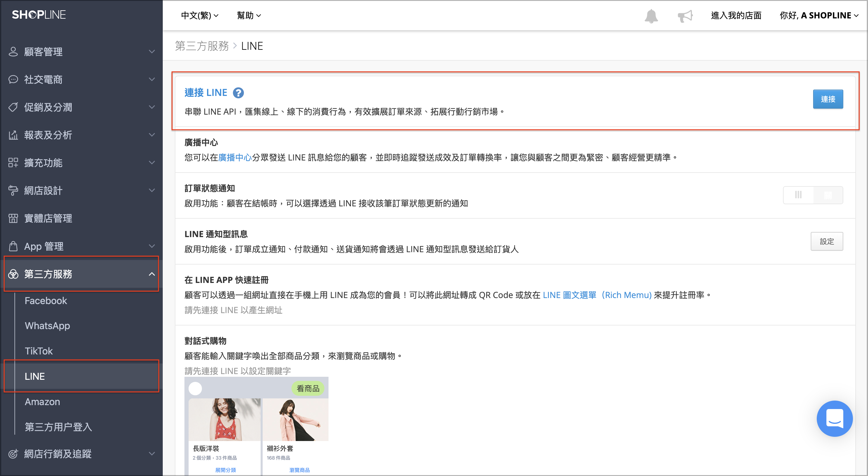The image size is (868, 476).
Task: Click the help question mark beside 連接 LINE
Action: coord(238,92)
